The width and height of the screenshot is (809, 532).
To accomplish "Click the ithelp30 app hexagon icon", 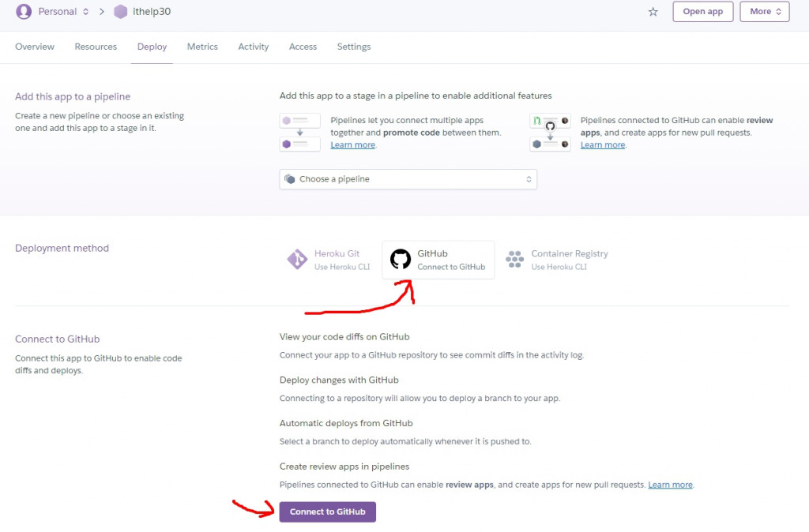I will 120,11.
